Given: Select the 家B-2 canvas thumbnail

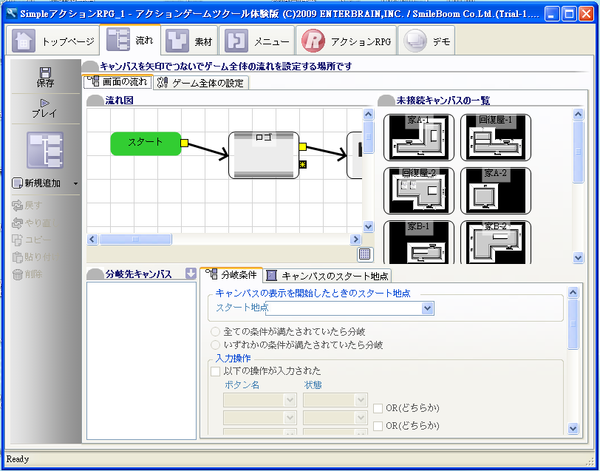Looking at the screenshot, I should coord(496,242).
